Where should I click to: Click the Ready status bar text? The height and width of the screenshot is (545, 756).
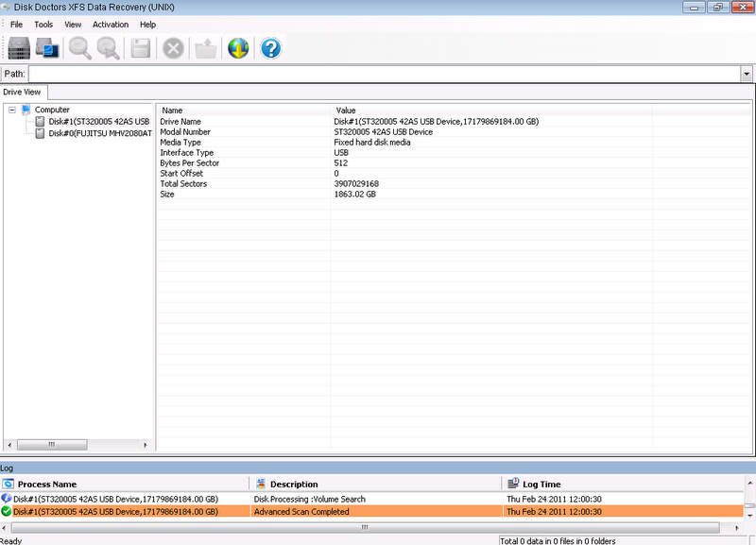(11, 540)
